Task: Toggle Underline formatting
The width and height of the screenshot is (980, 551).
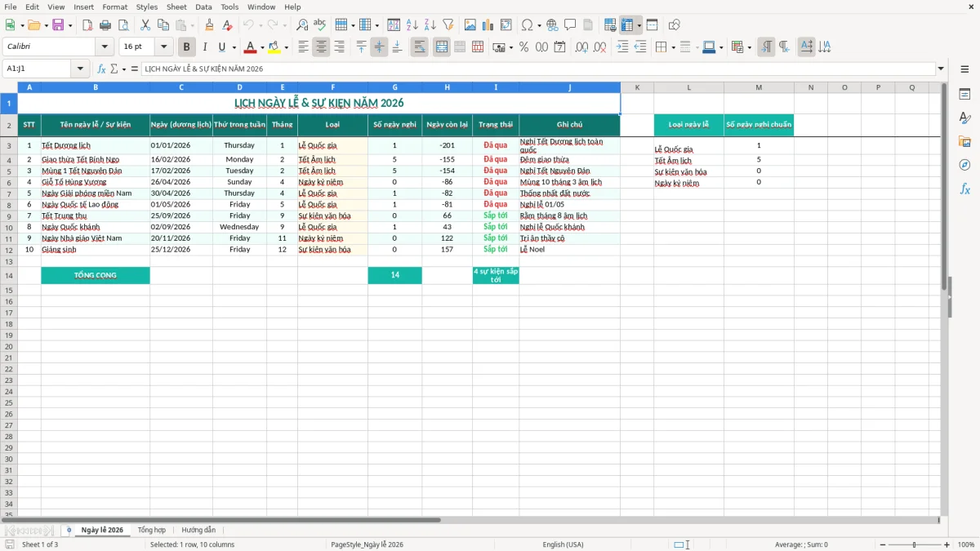Action: pyautogui.click(x=221, y=47)
